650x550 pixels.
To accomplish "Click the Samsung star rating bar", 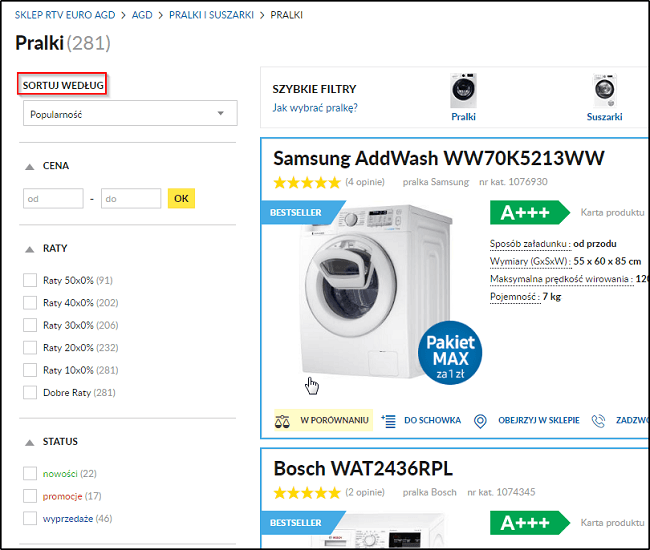I will tap(306, 183).
